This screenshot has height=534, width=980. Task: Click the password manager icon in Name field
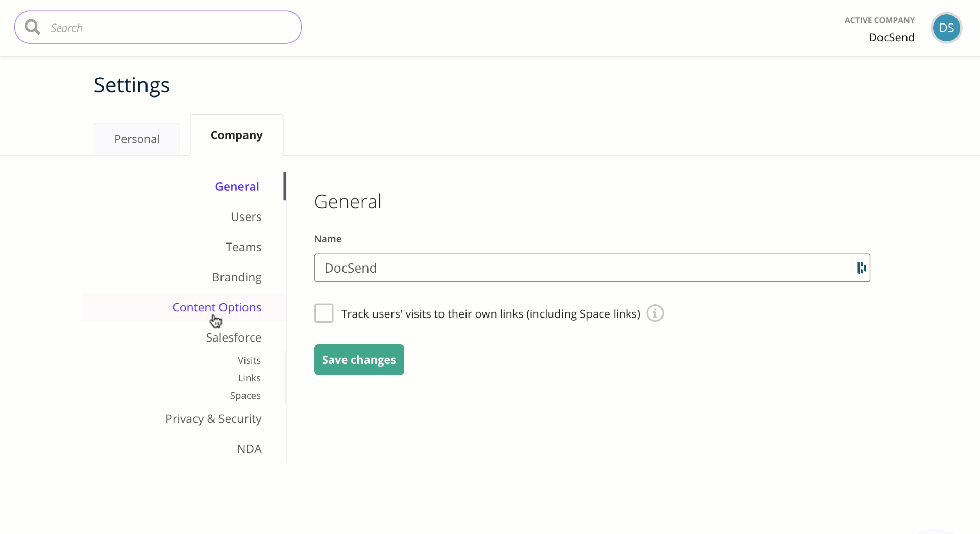[x=861, y=268]
